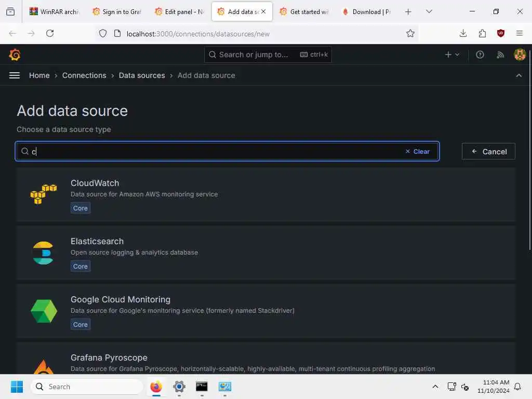Open the Settings gear taskbar app
Viewport: 532px width, 399px height.
179,387
